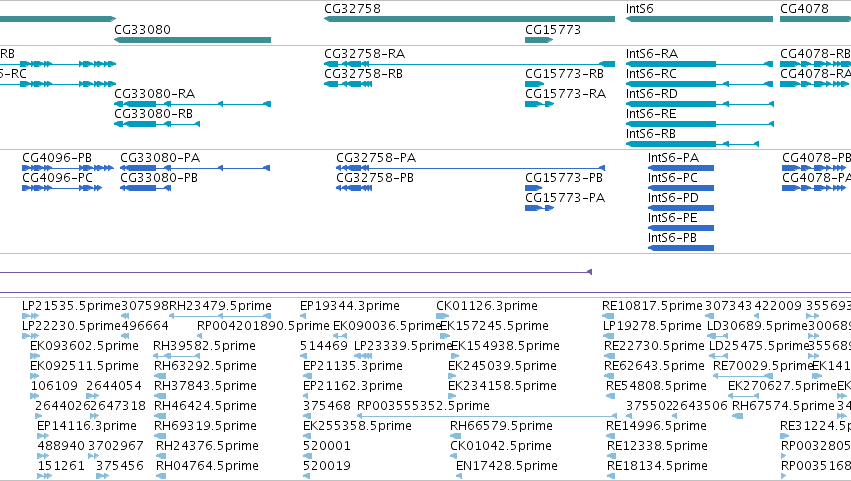Click EST clone RE10817.5prime label
This screenshot has width=851, height=481.
[652, 306]
